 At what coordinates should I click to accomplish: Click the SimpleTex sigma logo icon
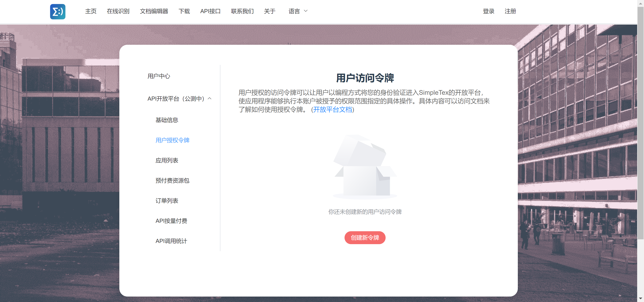tap(58, 11)
